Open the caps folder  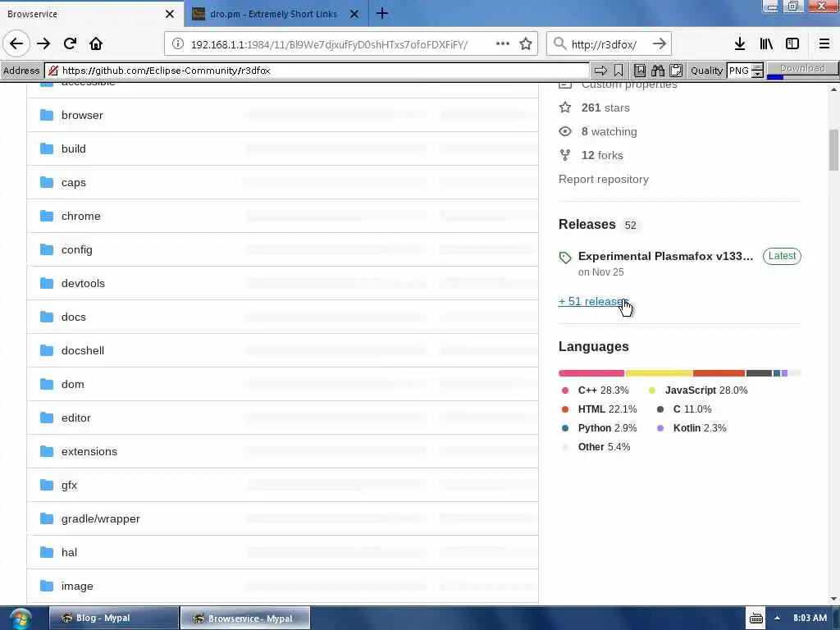(73, 183)
